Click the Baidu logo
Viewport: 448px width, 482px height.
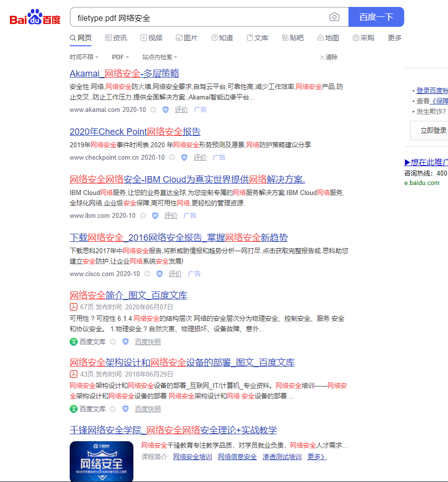coord(35,17)
